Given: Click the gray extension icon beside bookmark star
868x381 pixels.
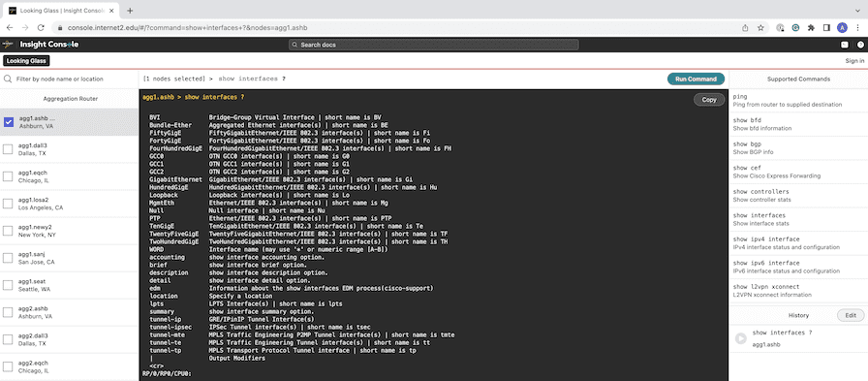Looking at the screenshot, I should point(780,27).
